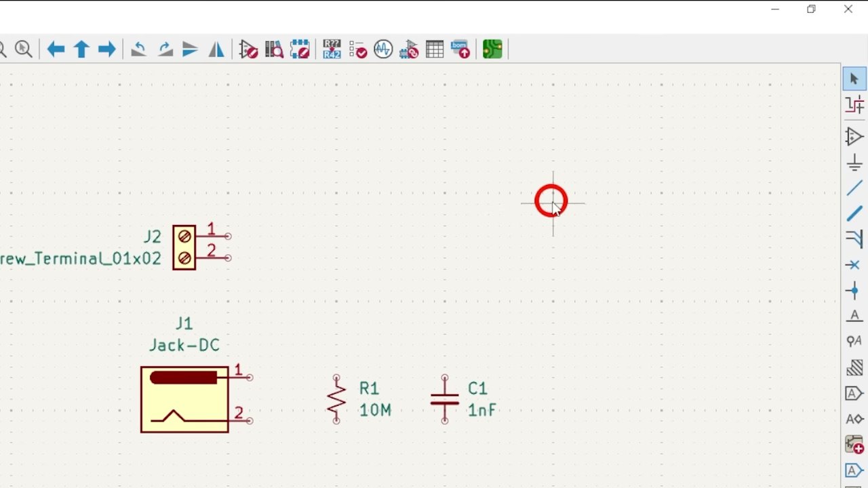Select the draw wire tool
The image size is (868, 488).
854,188
